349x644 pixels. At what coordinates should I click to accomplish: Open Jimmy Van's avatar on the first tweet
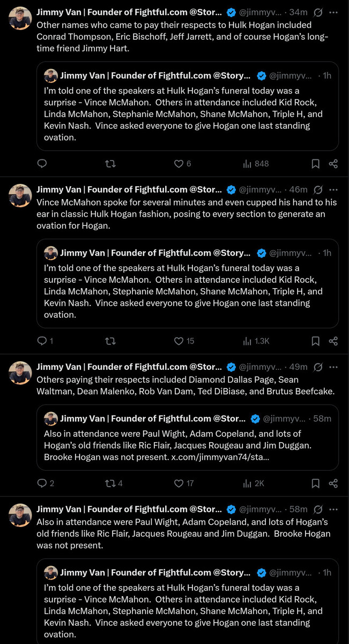(20, 18)
